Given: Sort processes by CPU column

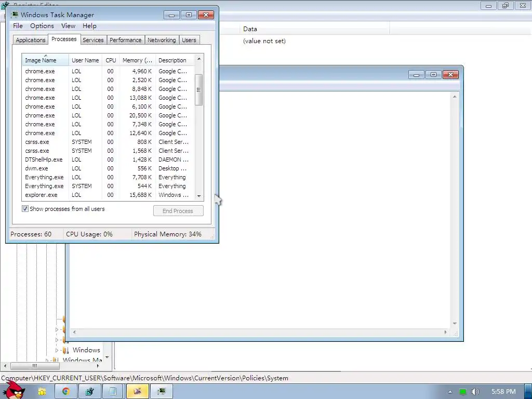Looking at the screenshot, I should click(111, 60).
